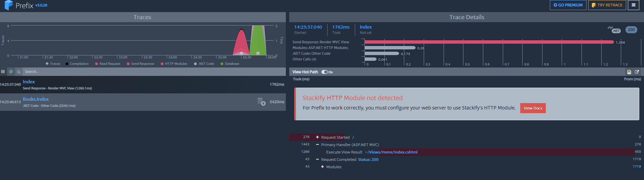Expand the Request Started row
This screenshot has height=180, width=644.
tap(317, 137)
